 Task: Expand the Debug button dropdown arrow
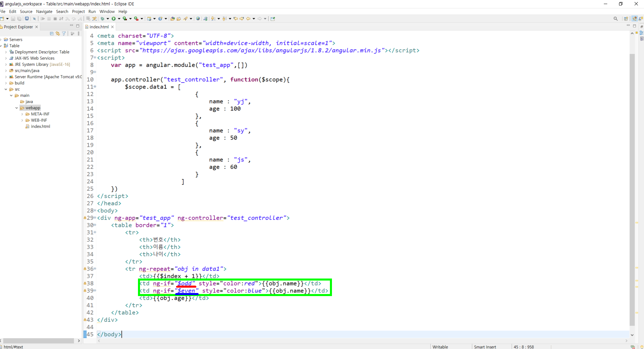[108, 19]
